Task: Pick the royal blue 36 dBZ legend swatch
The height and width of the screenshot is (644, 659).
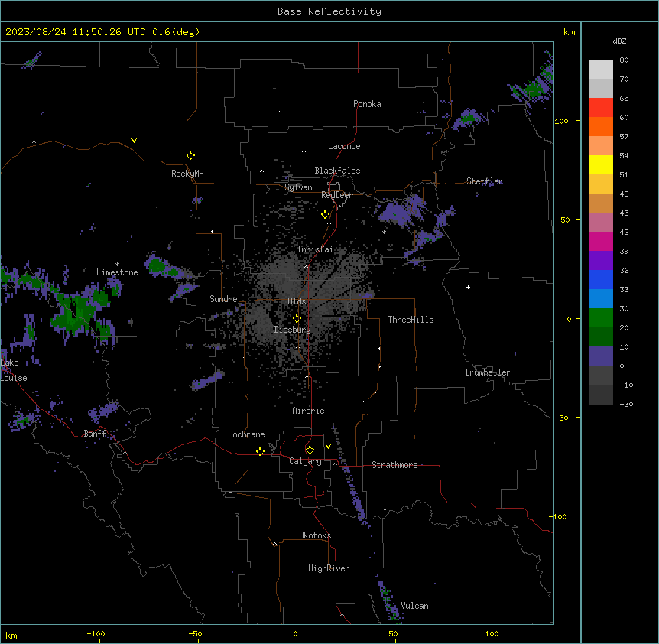Action: coord(601,279)
